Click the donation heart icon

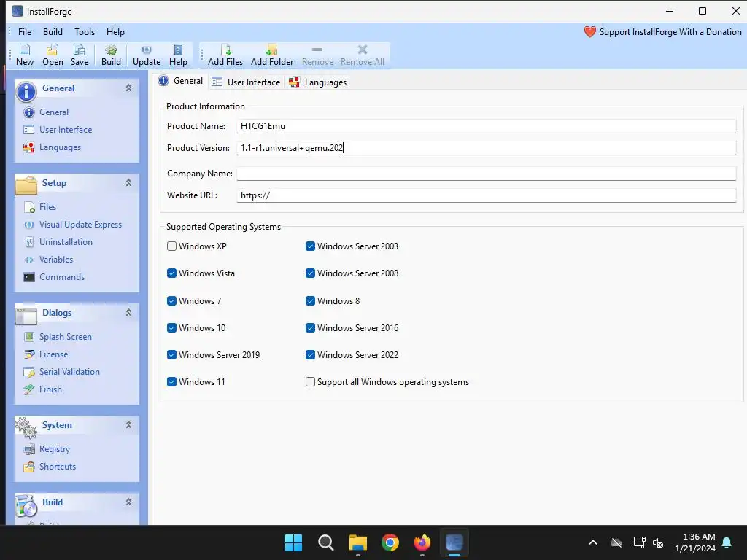click(589, 32)
